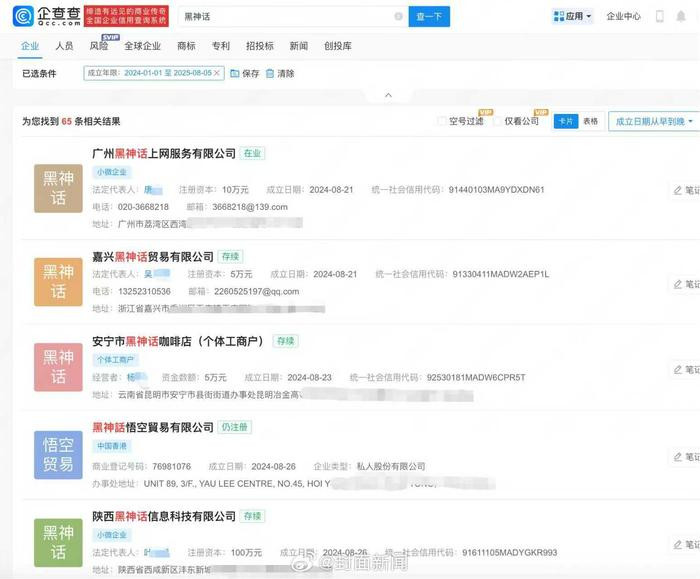Image resolution: width=700 pixels, height=579 pixels.
Task: Open 陕西黑神话信息科技有限公司 company link
Action: [162, 516]
